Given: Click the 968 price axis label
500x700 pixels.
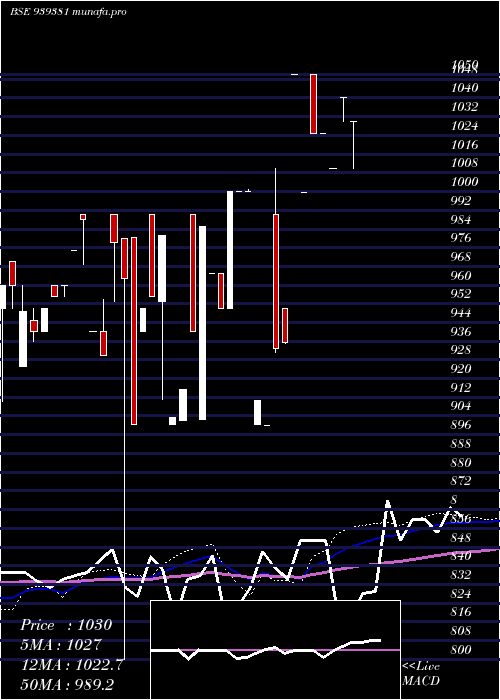Looking at the screenshot, I should tap(461, 257).
